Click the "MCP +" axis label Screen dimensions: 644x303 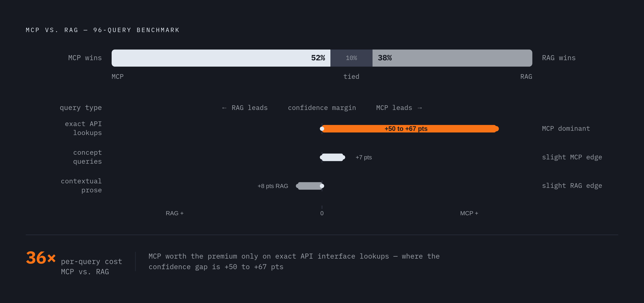coord(469,213)
